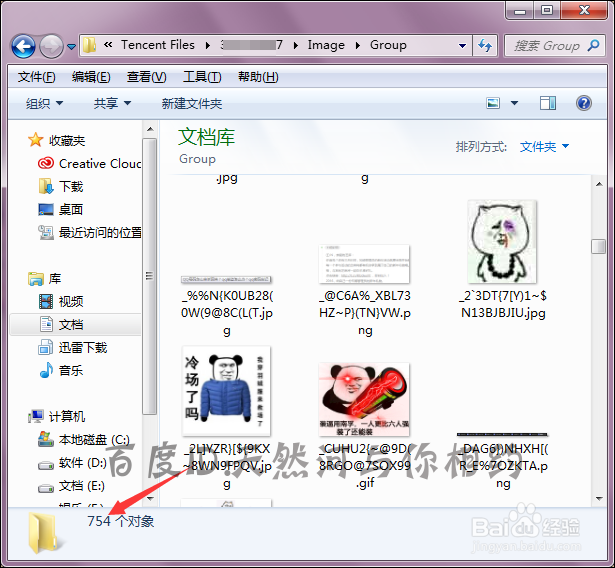Open the 共享 dropdown

(112, 104)
